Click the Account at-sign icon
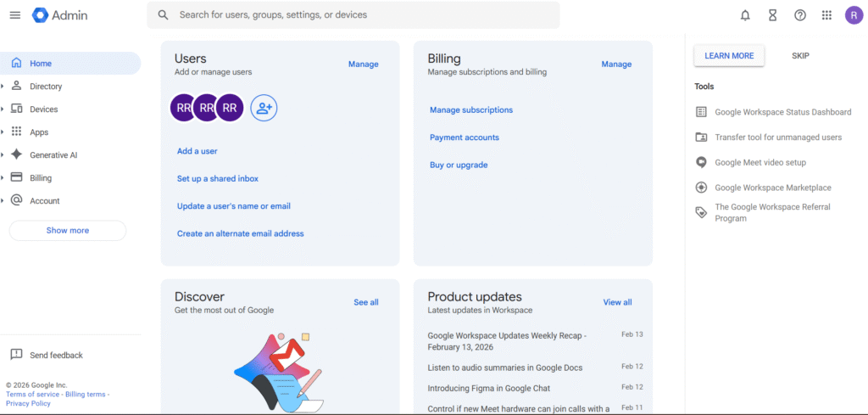This screenshot has width=868, height=415. pyautogui.click(x=17, y=200)
